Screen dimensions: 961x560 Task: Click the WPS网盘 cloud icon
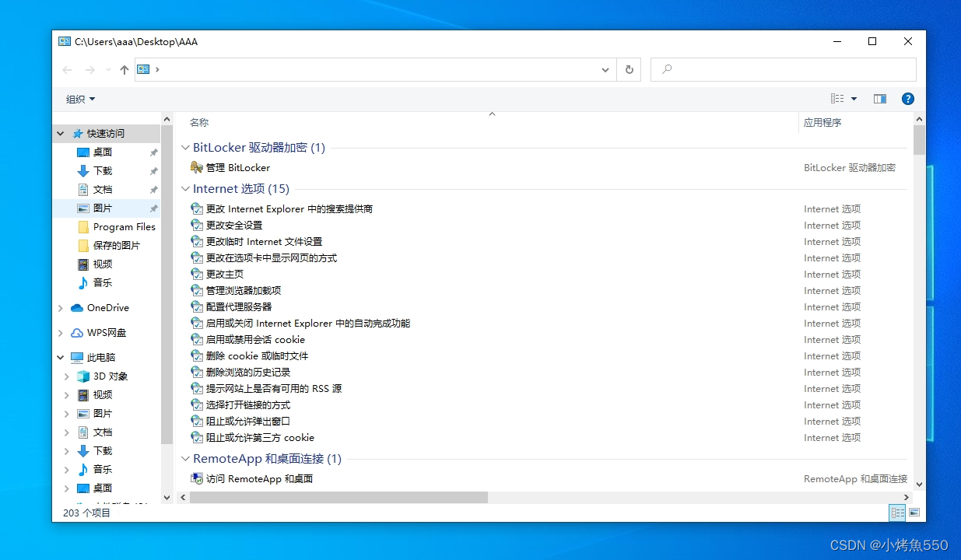click(x=77, y=333)
